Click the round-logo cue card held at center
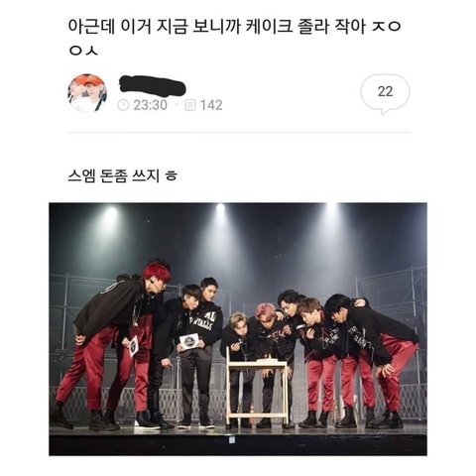476x476 pixels. coord(189,340)
